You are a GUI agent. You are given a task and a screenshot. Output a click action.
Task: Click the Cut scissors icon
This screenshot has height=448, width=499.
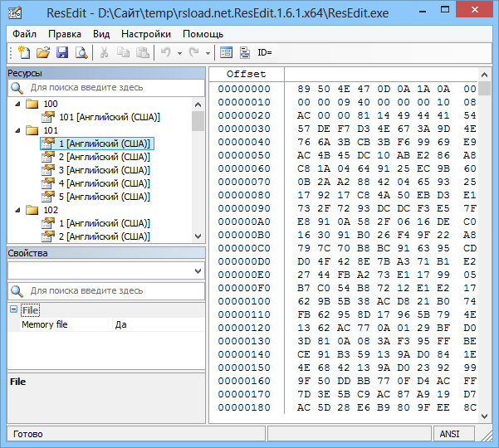coord(104,52)
